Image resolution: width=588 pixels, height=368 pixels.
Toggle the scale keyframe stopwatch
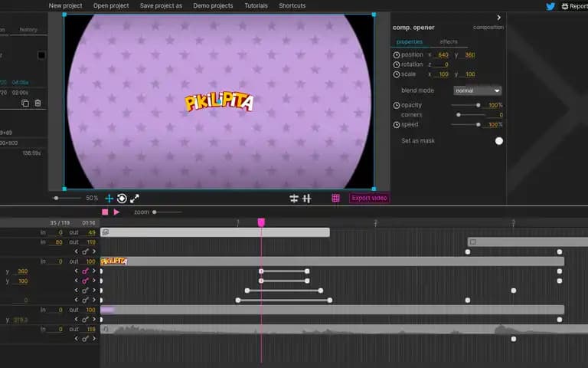[397, 74]
